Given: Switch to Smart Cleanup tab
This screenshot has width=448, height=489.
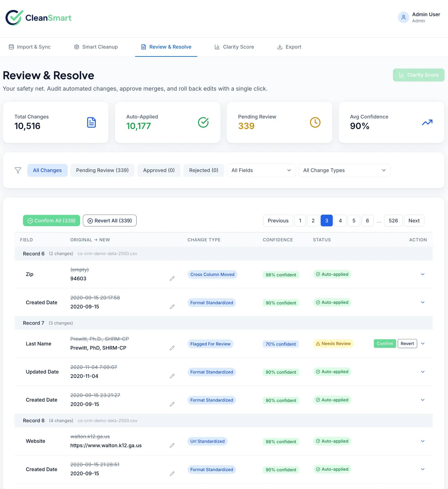Looking at the screenshot, I should tap(96, 47).
